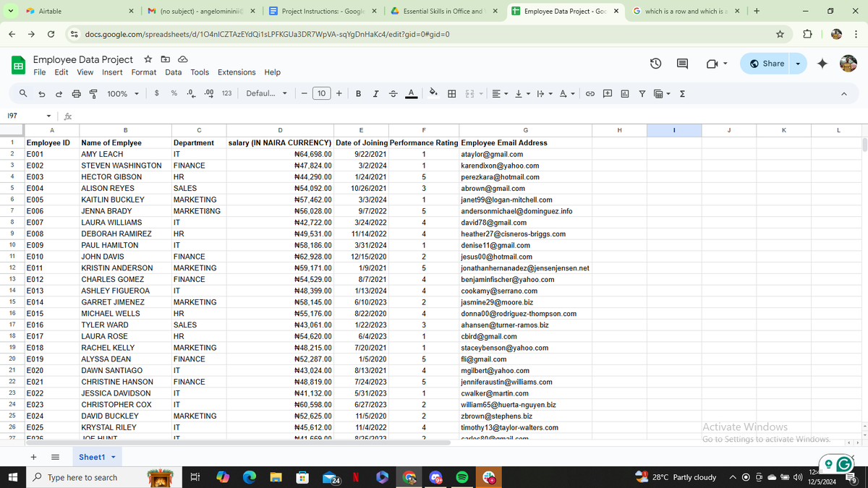Image resolution: width=868 pixels, height=488 pixels.
Task: Select the paint format tool
Action: coord(93,93)
